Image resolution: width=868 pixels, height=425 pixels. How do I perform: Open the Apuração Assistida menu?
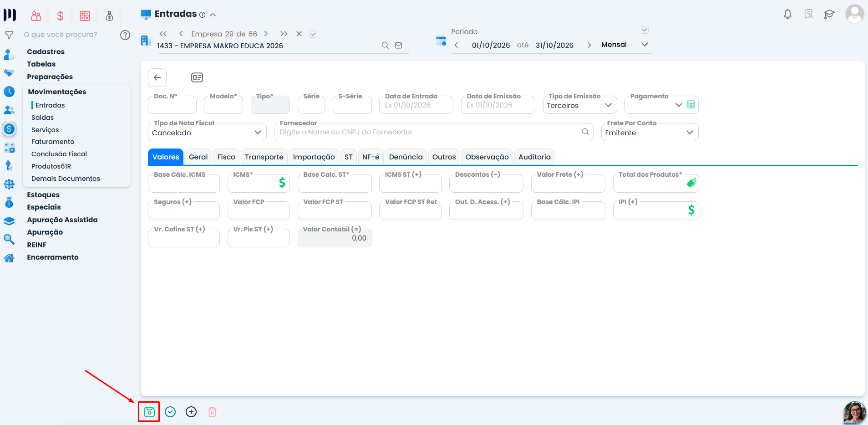(x=62, y=220)
